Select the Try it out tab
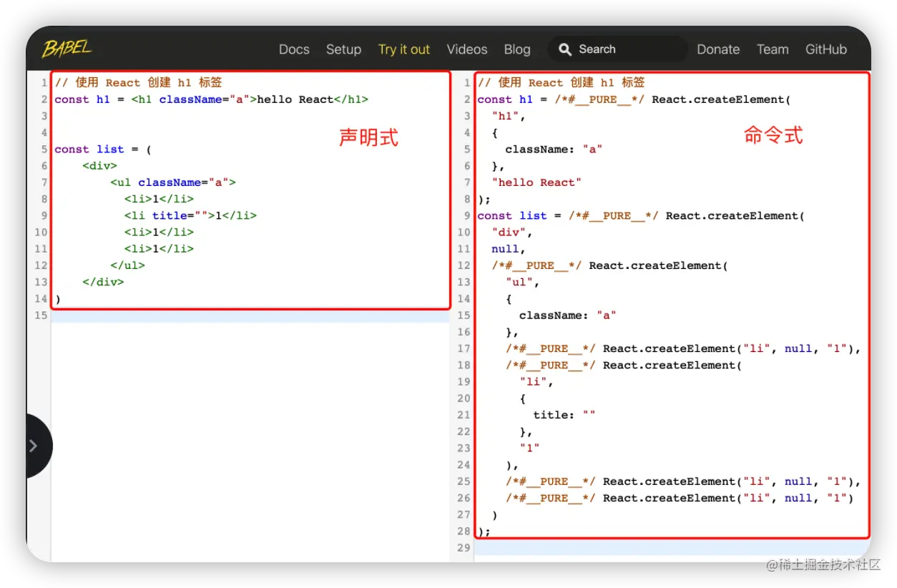897x588 pixels. tap(404, 49)
